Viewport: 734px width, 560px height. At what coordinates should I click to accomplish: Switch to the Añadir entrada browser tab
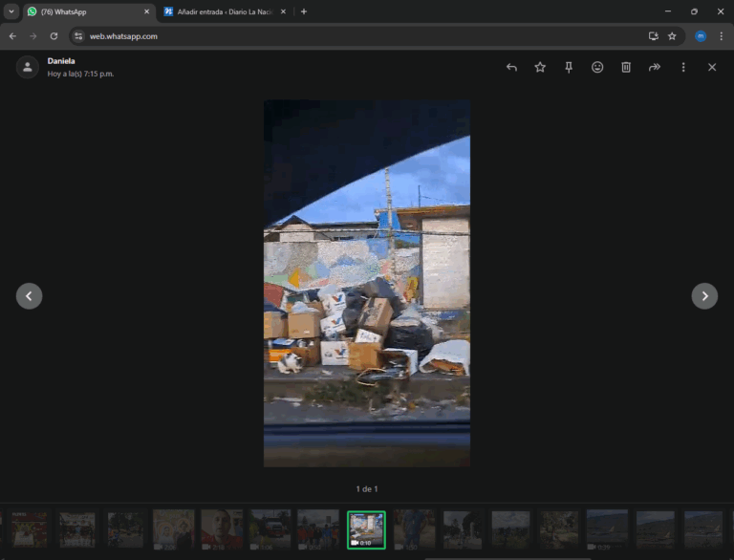tap(220, 11)
